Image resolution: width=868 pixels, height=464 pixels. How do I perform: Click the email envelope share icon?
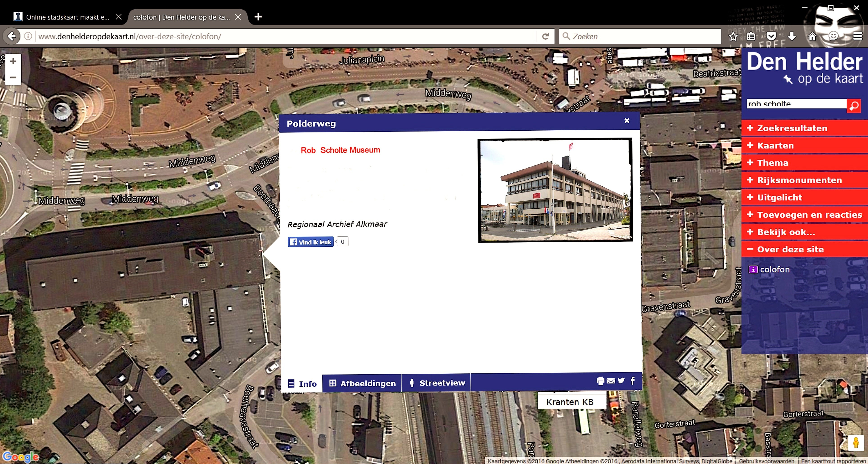click(x=610, y=381)
